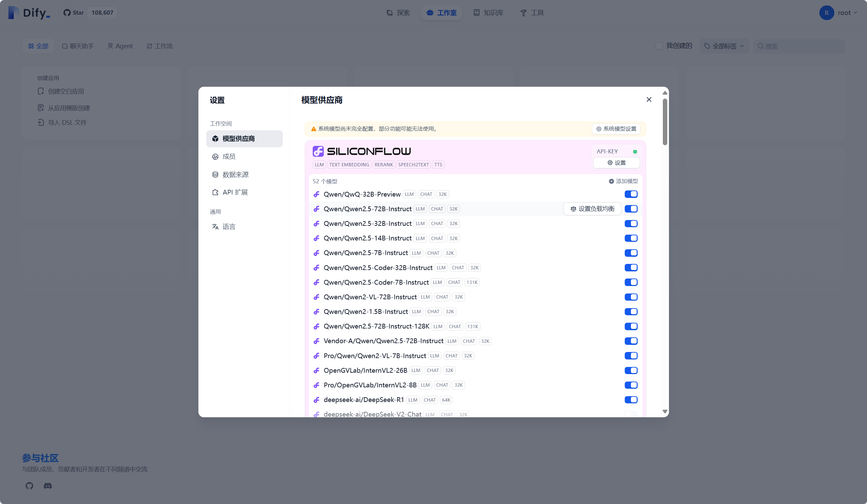Click the Dify logo in the header
The height and width of the screenshot is (504, 867).
(x=29, y=13)
